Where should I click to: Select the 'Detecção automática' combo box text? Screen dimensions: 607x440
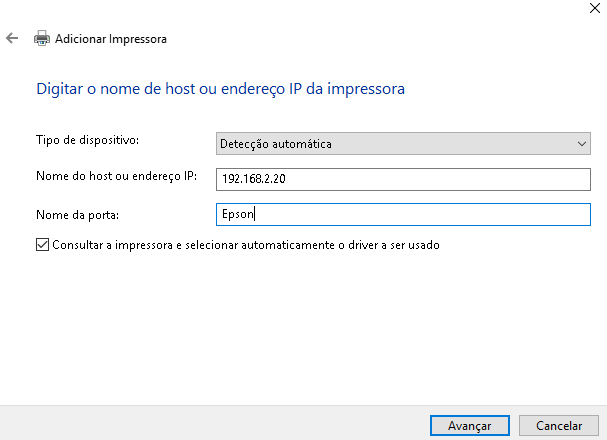coord(276,144)
